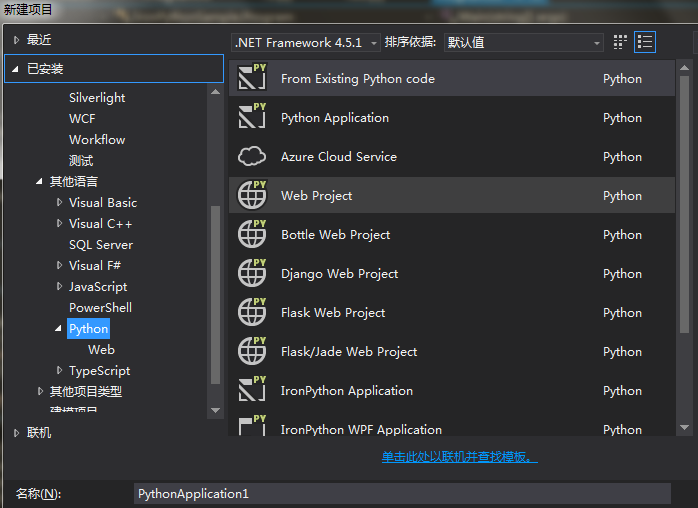Click the Flask Web Project globe icon
The height and width of the screenshot is (508, 698).
252,312
